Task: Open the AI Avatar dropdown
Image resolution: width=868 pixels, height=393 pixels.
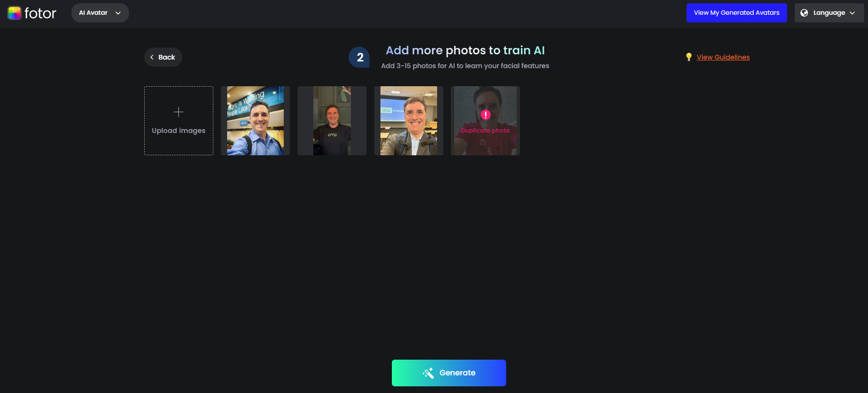Action: 100,13
